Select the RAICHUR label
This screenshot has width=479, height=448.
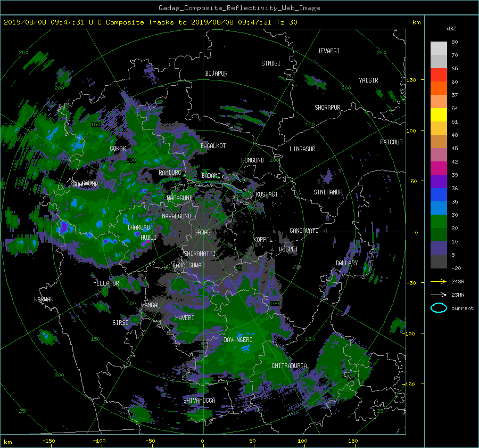(x=391, y=142)
